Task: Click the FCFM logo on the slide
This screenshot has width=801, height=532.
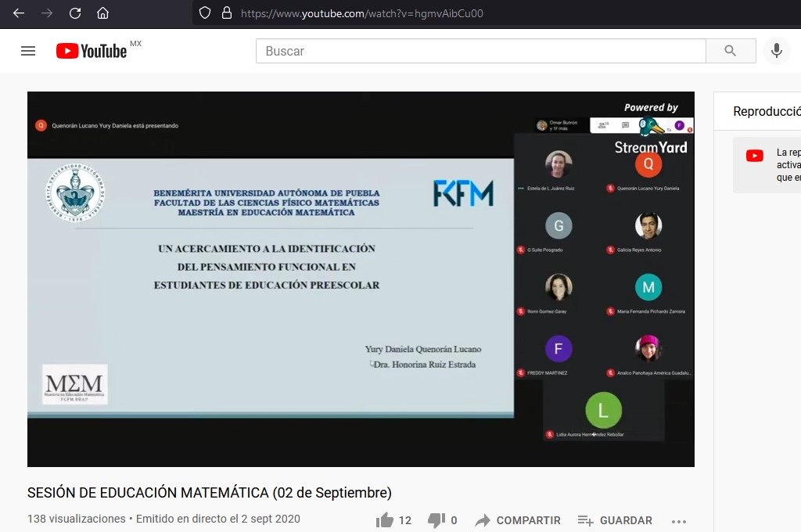Action: [x=463, y=193]
